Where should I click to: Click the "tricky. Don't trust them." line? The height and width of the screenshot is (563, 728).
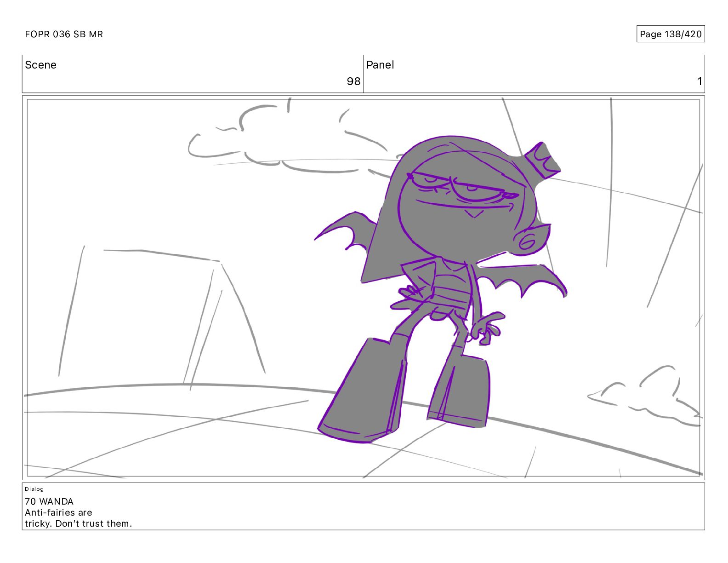(79, 523)
